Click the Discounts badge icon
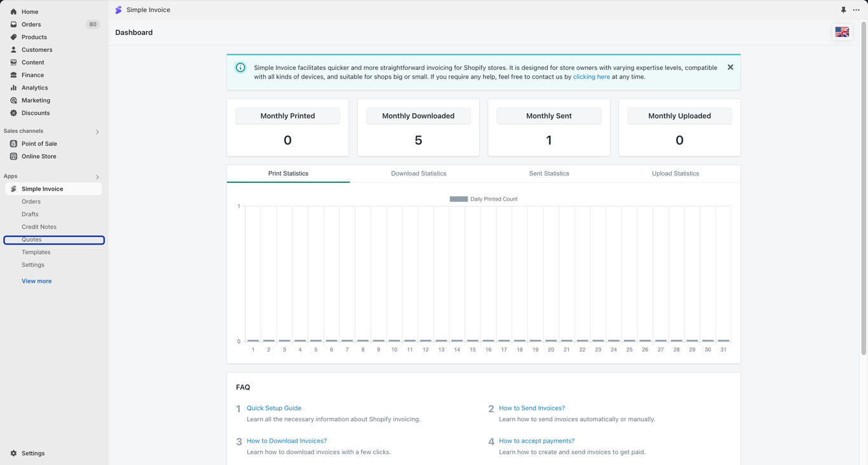868x465 pixels. click(x=13, y=113)
